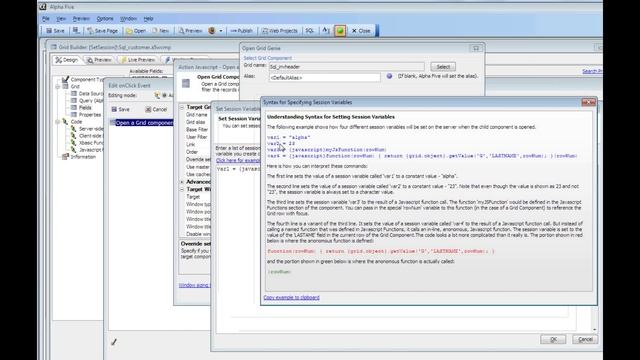Click the Preview toolbar button
This screenshot has height=360, width=640.
[190, 31]
